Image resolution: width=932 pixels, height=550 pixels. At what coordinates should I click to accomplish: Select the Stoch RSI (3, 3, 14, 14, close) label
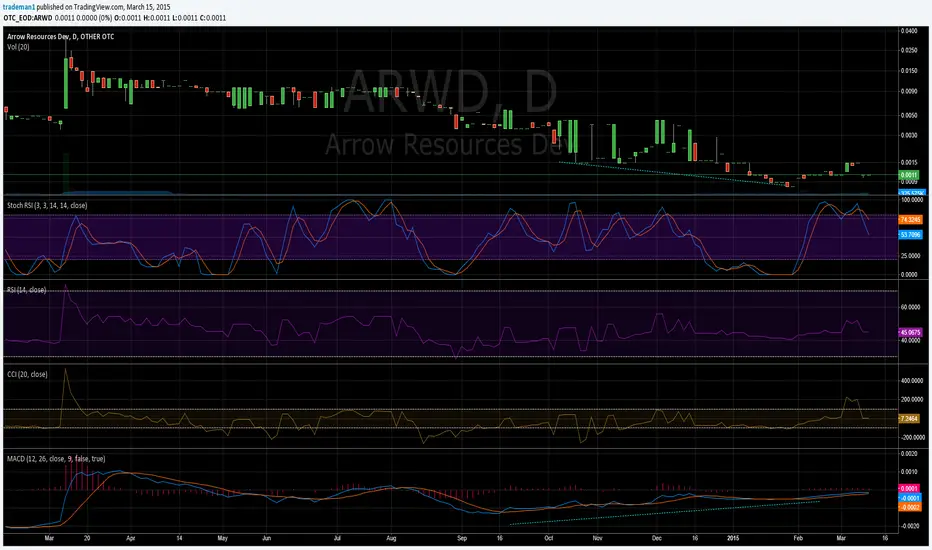[x=47, y=206]
